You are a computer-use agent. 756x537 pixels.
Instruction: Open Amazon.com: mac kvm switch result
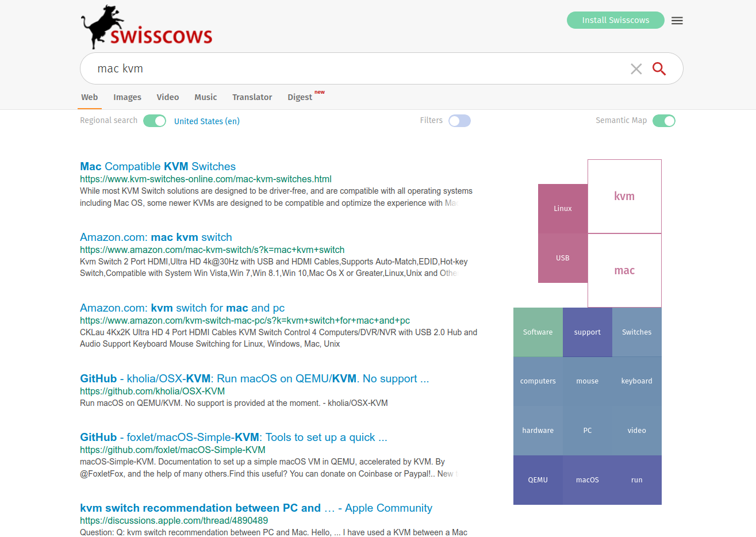(x=156, y=237)
